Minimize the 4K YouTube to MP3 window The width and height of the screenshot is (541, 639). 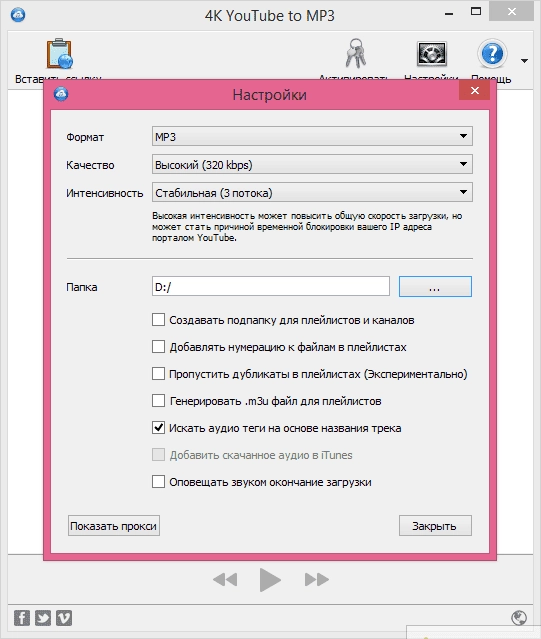[449, 13]
